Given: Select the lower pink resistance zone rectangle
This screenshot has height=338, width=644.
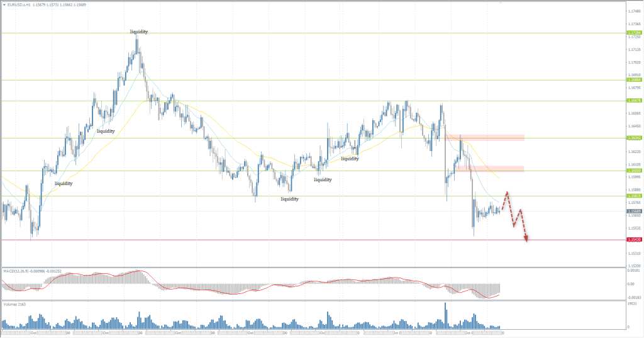Looking at the screenshot, I should 497,168.
